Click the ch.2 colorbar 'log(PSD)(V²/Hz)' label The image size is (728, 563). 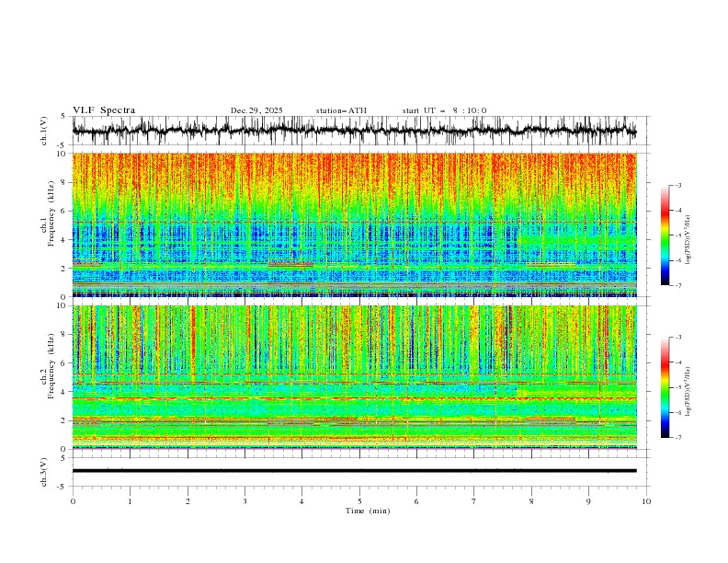click(688, 391)
